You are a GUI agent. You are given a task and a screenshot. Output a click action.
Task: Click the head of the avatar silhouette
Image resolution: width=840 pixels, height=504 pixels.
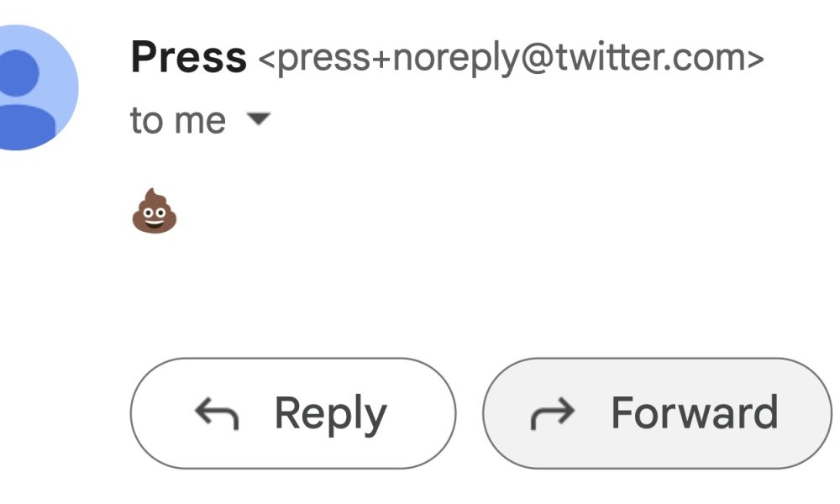tap(18, 72)
